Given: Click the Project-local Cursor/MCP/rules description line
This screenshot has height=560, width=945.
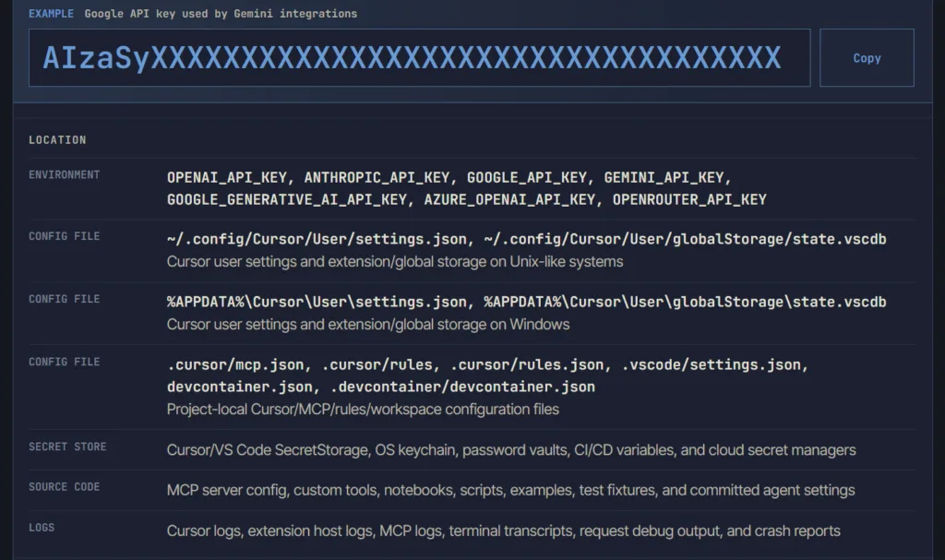Looking at the screenshot, I should tap(363, 410).
